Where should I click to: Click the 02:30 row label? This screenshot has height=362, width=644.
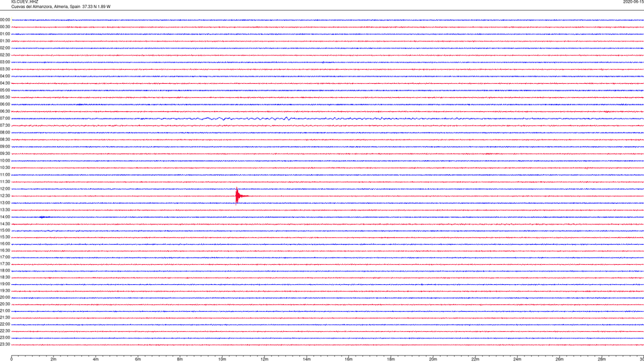click(x=5, y=55)
